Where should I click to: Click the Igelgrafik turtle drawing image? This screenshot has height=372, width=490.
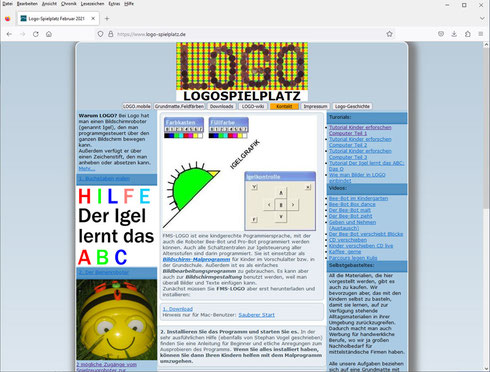[x=240, y=173]
